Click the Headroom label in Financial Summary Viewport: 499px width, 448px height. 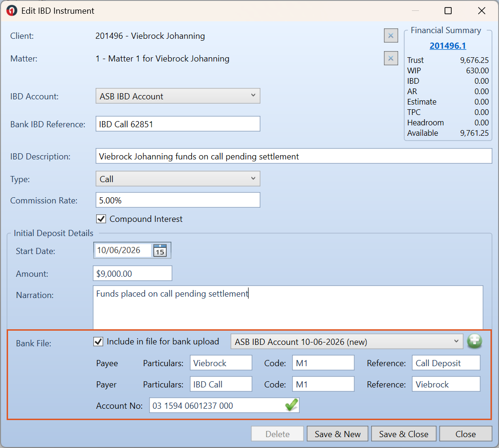(425, 123)
